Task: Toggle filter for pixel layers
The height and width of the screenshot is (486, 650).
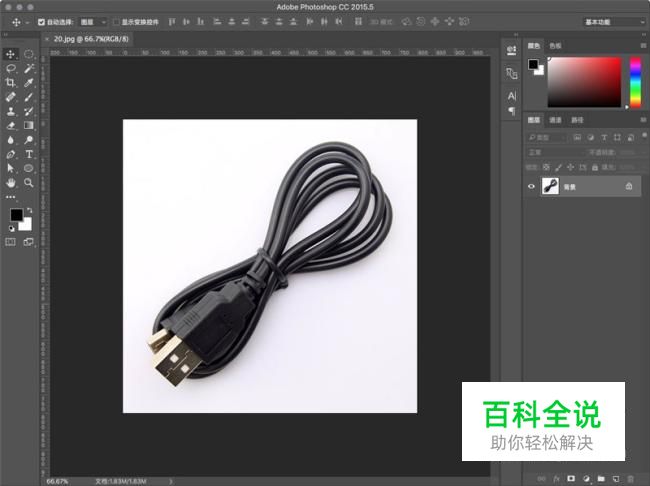Action: tap(577, 137)
